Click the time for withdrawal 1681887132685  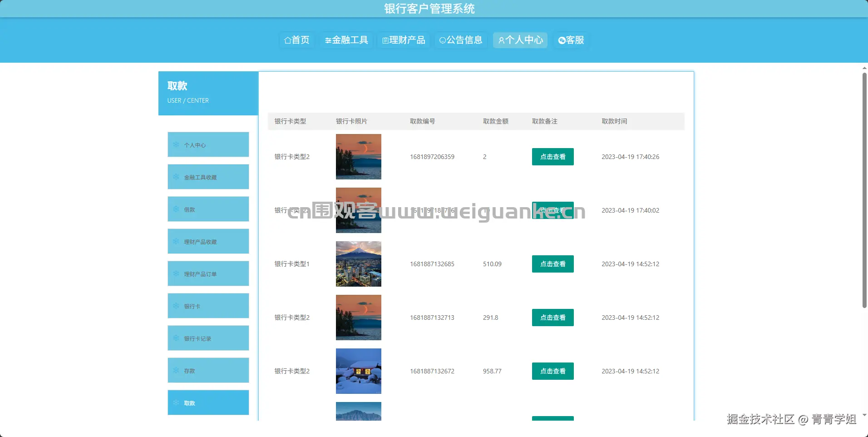point(631,264)
